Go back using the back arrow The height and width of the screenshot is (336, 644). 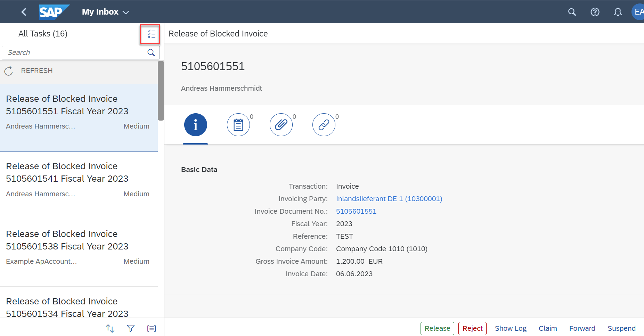coord(24,12)
